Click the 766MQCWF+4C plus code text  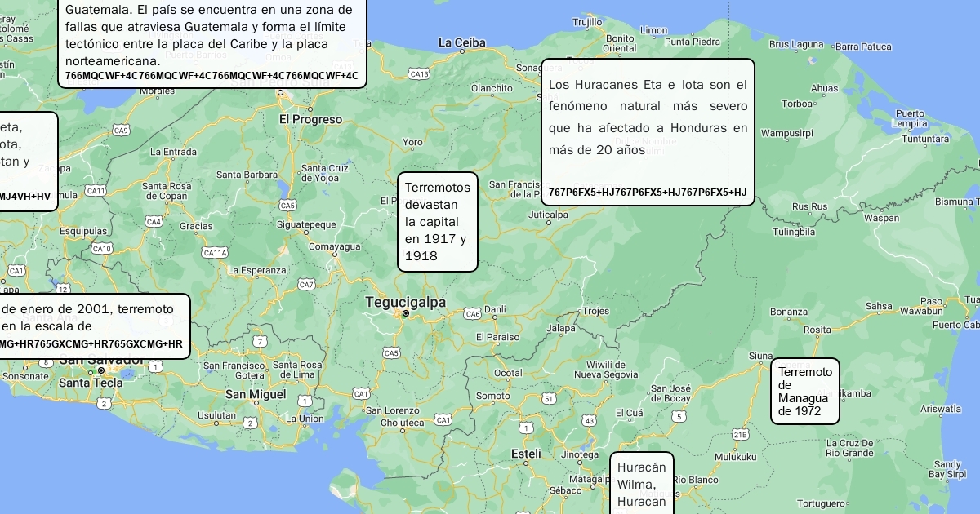click(212, 76)
